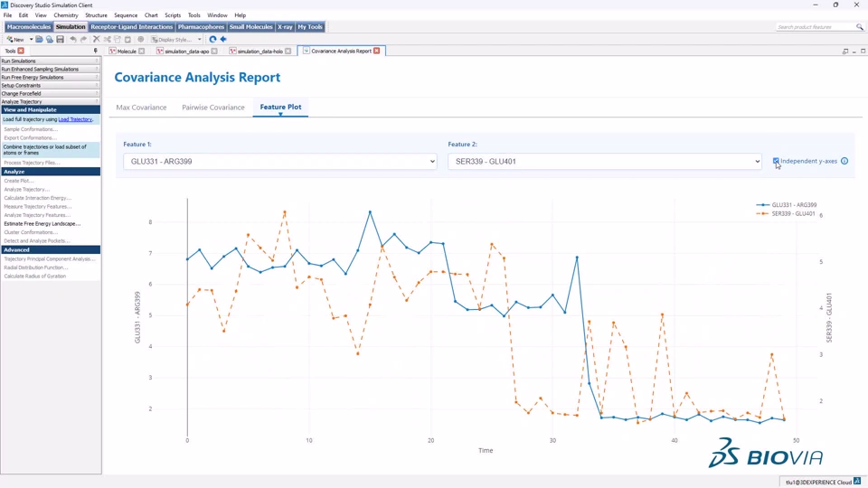Click the blue Back arrow icon
868x488 pixels.
click(x=223, y=39)
